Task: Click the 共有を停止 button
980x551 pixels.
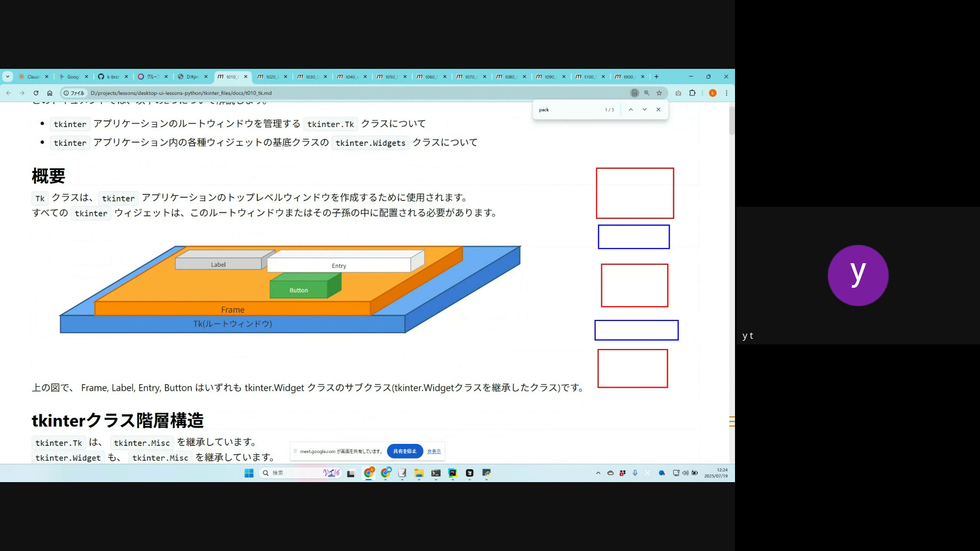Action: (x=405, y=451)
